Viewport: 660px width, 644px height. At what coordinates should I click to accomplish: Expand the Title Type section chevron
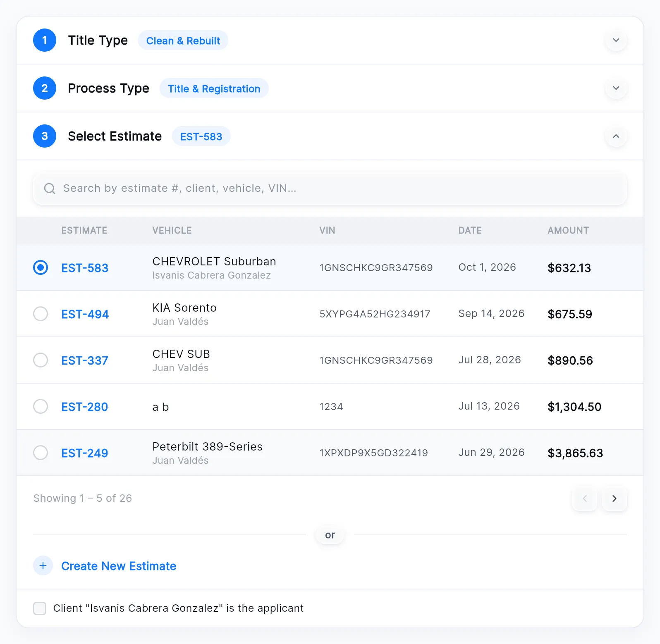pyautogui.click(x=616, y=40)
